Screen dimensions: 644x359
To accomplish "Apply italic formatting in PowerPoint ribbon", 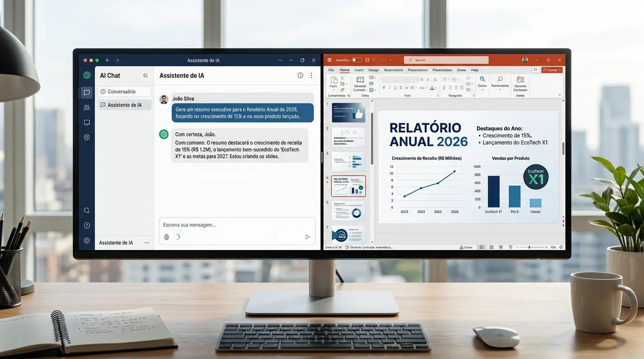I will point(389,87).
